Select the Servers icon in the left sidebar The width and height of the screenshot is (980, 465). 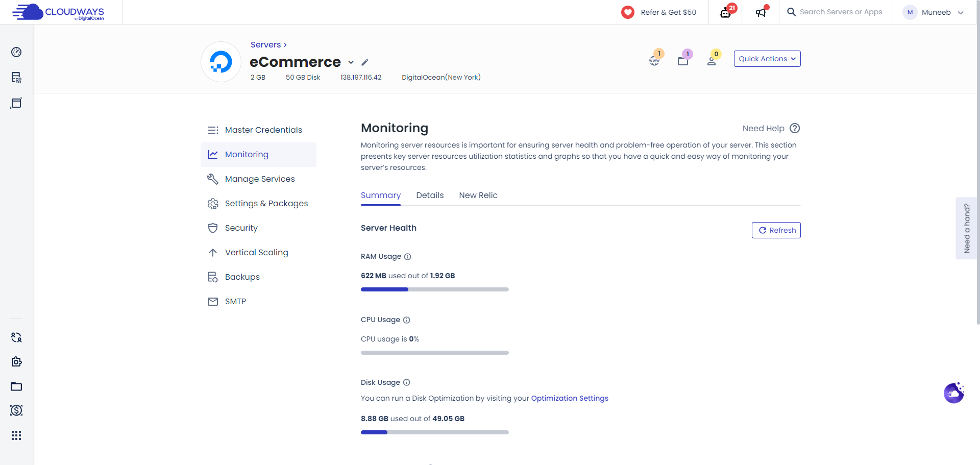click(x=16, y=78)
